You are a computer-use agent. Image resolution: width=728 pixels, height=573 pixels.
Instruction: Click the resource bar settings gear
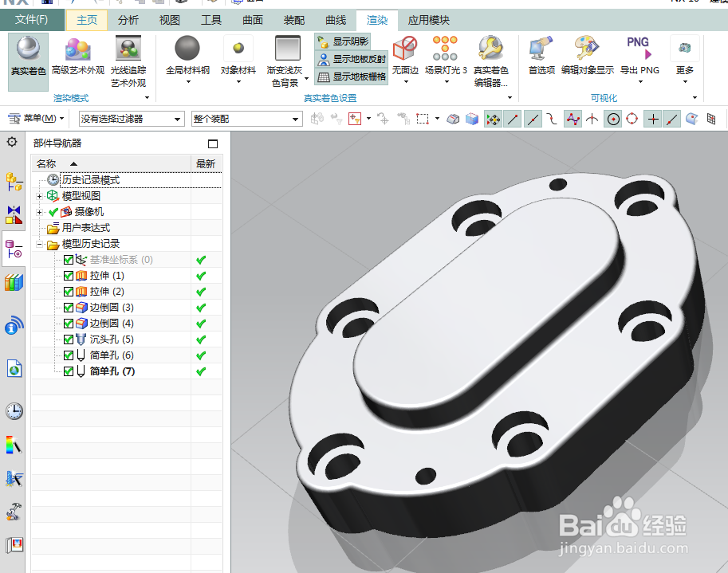[x=12, y=142]
